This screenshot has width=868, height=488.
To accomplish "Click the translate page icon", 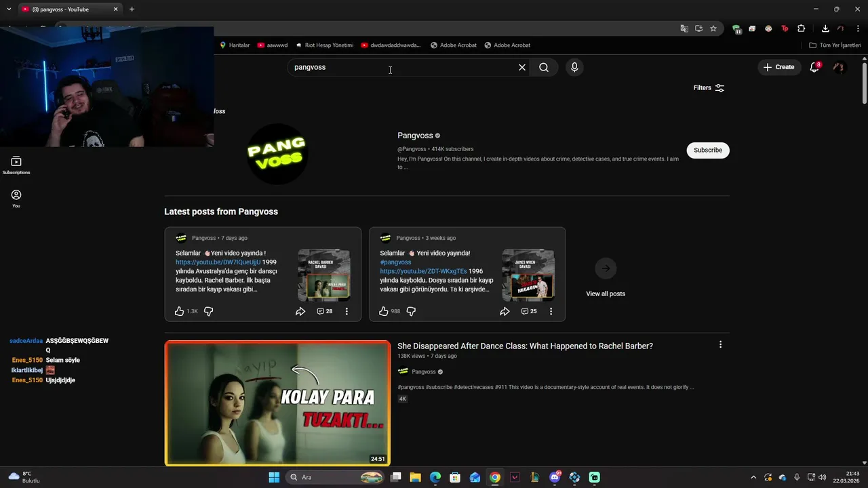I will click(684, 28).
